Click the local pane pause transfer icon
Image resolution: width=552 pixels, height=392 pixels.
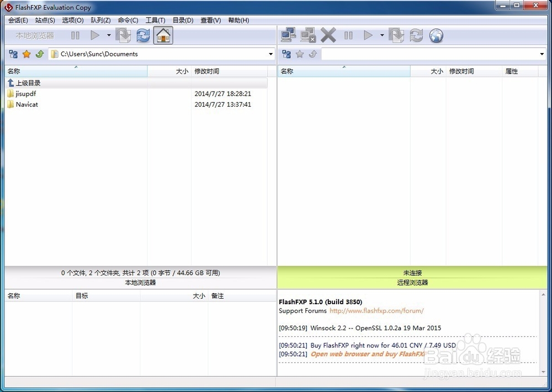pyautogui.click(x=75, y=35)
